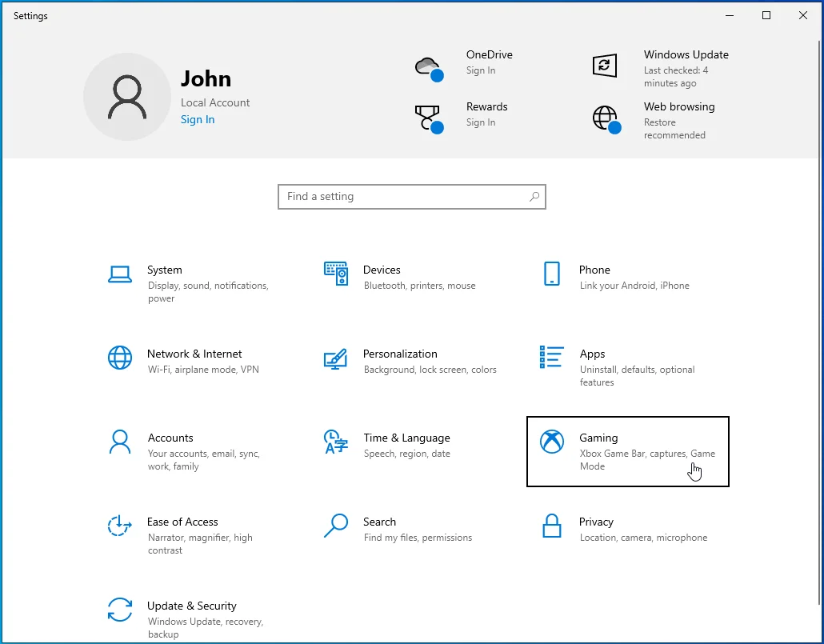The width and height of the screenshot is (824, 644).
Task: Click 'Last checked: 4 minutes ago' text
Action: click(x=676, y=77)
